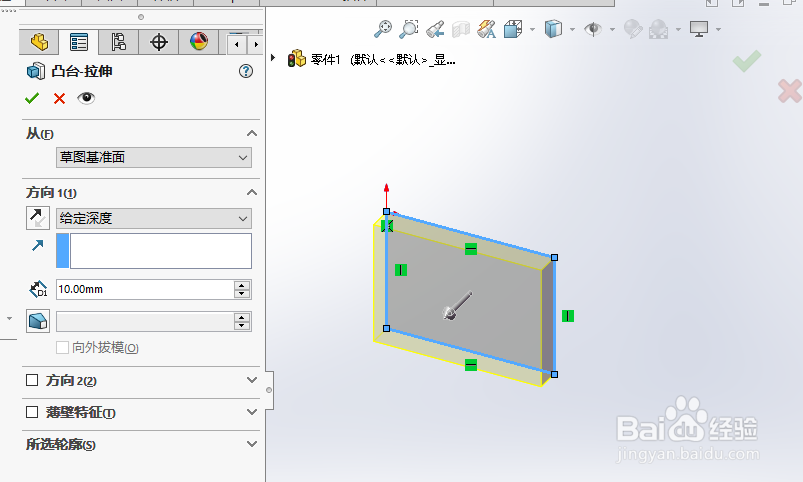Collapse the 方向 1(1) section
The height and width of the screenshot is (482, 803).
coord(251,193)
